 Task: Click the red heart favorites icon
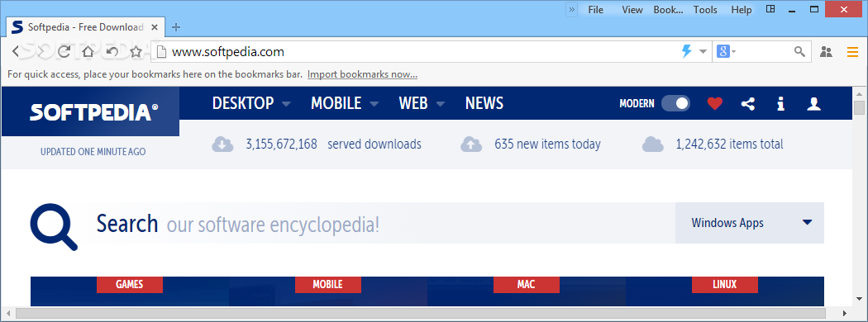715,103
